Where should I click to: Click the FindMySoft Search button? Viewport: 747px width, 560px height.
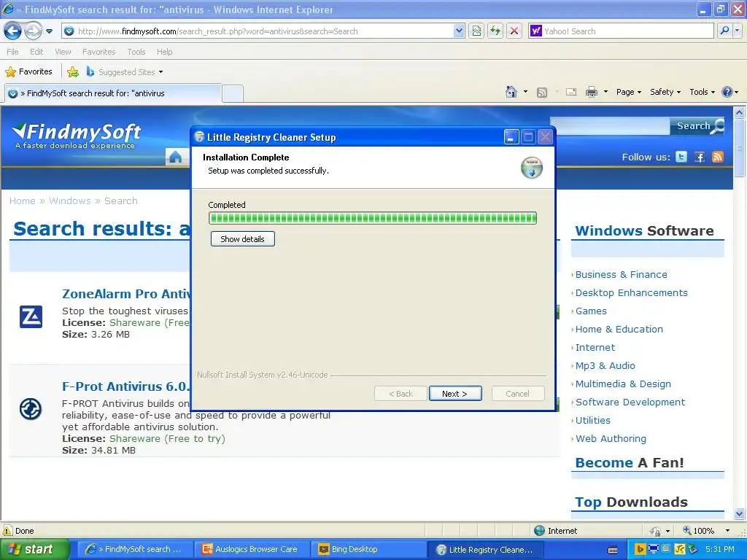(697, 126)
